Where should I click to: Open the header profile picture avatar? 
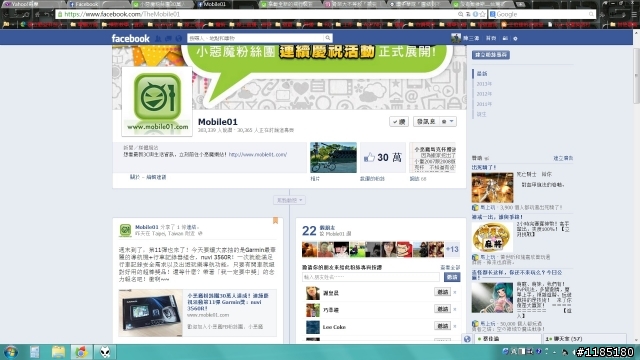pos(456,38)
